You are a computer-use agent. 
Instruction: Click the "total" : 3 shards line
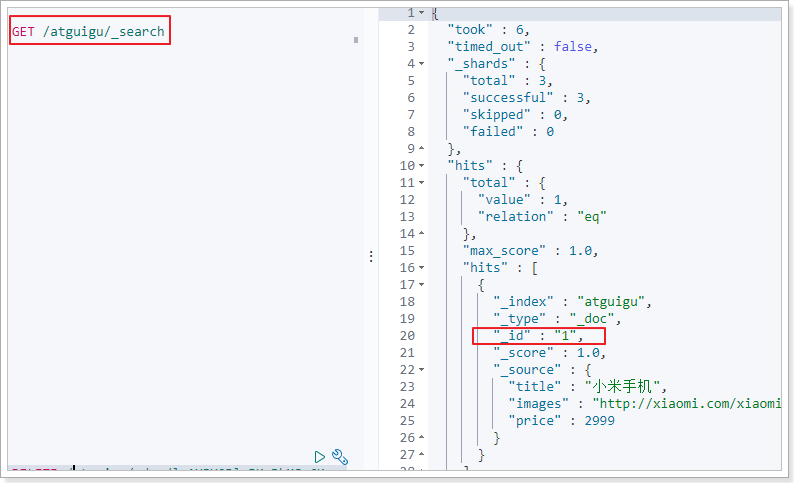(x=507, y=81)
